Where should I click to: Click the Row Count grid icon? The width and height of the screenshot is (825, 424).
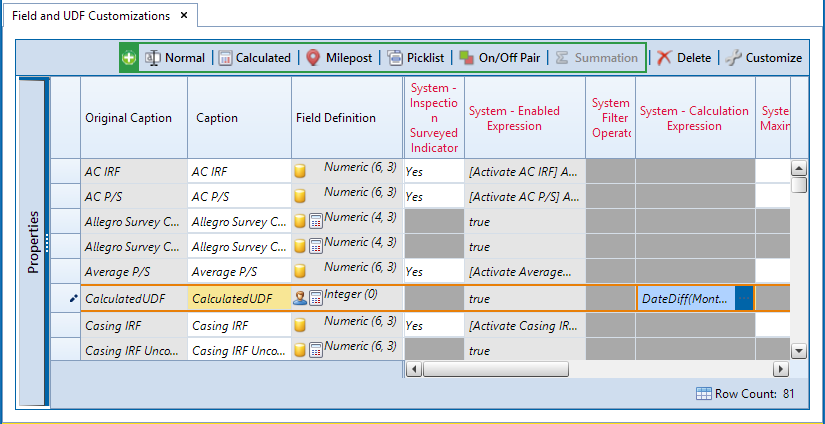point(704,393)
